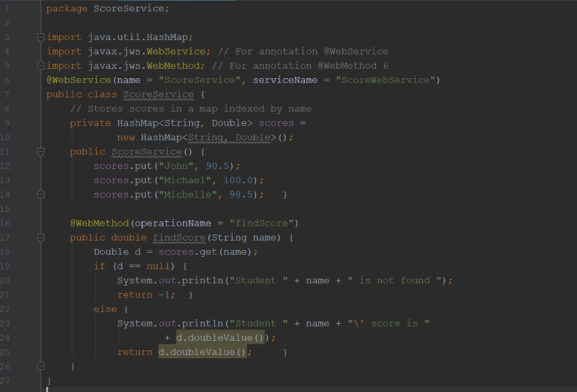
Task: Collapse the findScore method fold at line 17
Action: point(40,237)
